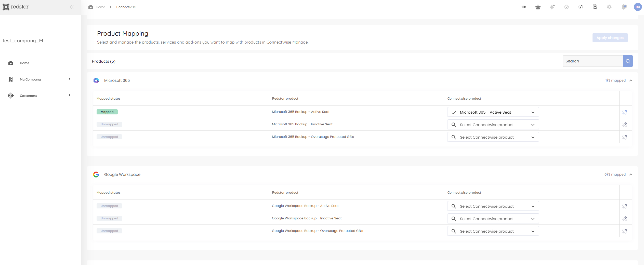This screenshot has height=265, width=644.
Task: Click Connectwise breadcrumb
Action: click(x=126, y=7)
